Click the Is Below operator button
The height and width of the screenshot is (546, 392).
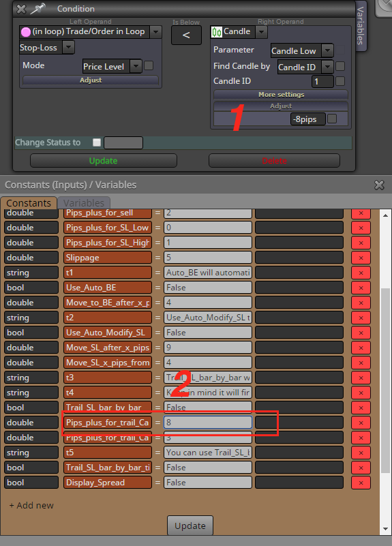coord(186,35)
